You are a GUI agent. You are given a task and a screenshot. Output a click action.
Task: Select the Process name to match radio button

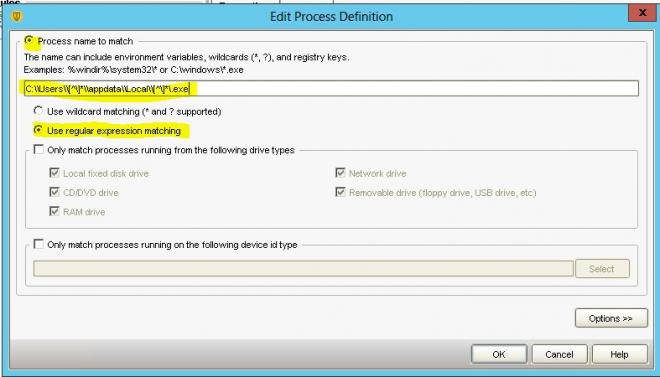click(x=29, y=41)
